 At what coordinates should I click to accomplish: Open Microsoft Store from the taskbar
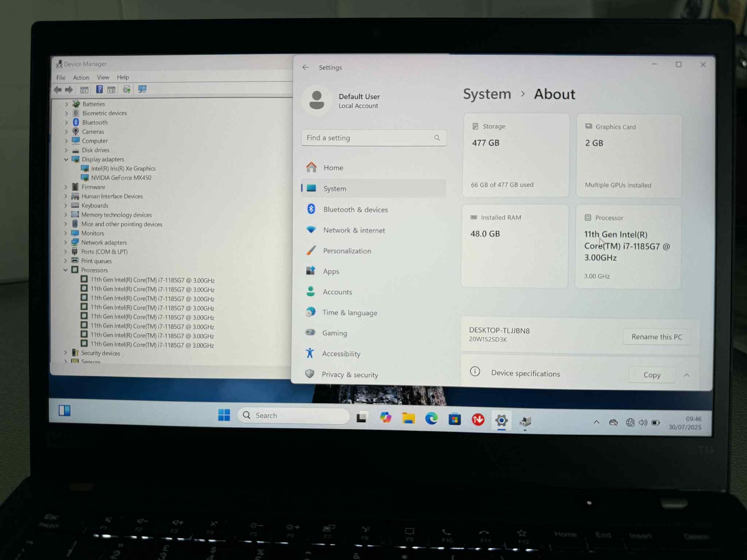(x=455, y=419)
